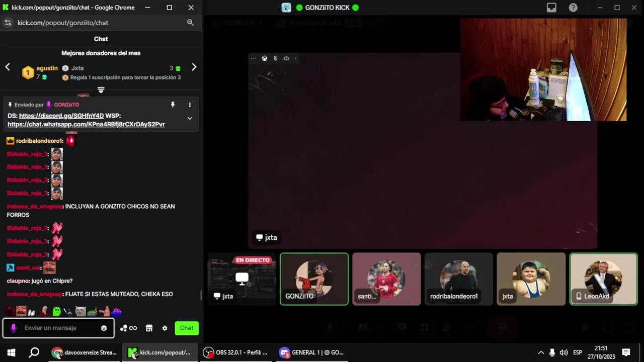Select the purple equalizer quick emote

[116, 311]
